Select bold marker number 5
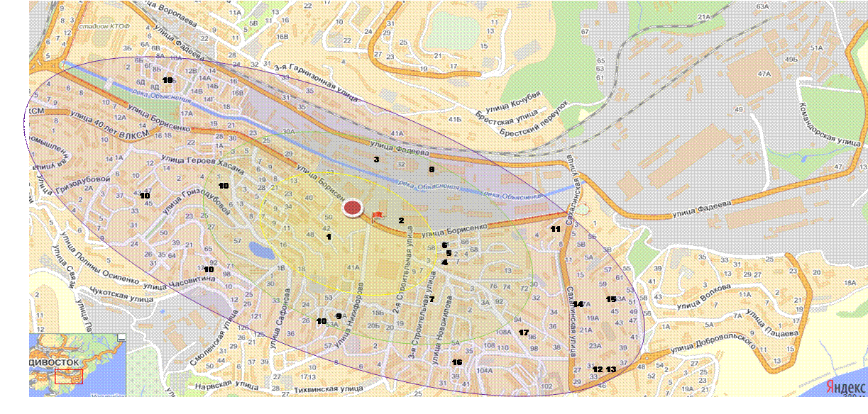This screenshot has height=414, width=868. (x=449, y=252)
